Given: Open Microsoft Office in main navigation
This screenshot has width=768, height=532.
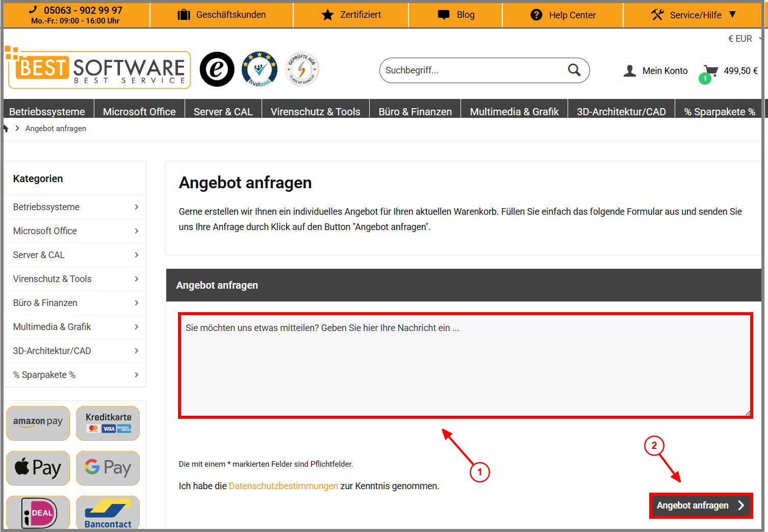Looking at the screenshot, I should [139, 111].
